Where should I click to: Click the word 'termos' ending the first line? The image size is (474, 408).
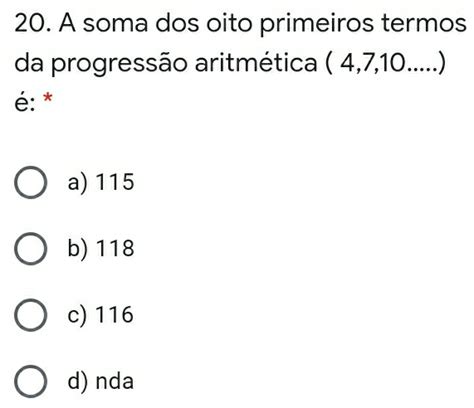coord(424,24)
